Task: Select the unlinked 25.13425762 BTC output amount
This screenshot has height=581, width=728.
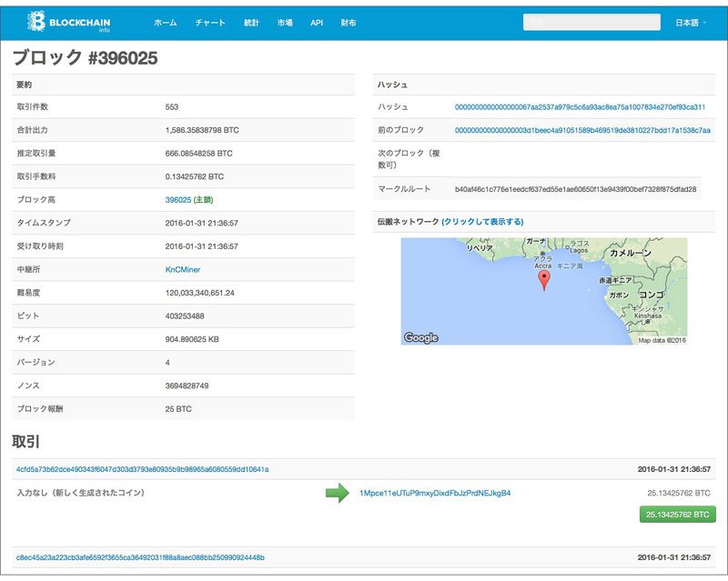Action: (679, 493)
